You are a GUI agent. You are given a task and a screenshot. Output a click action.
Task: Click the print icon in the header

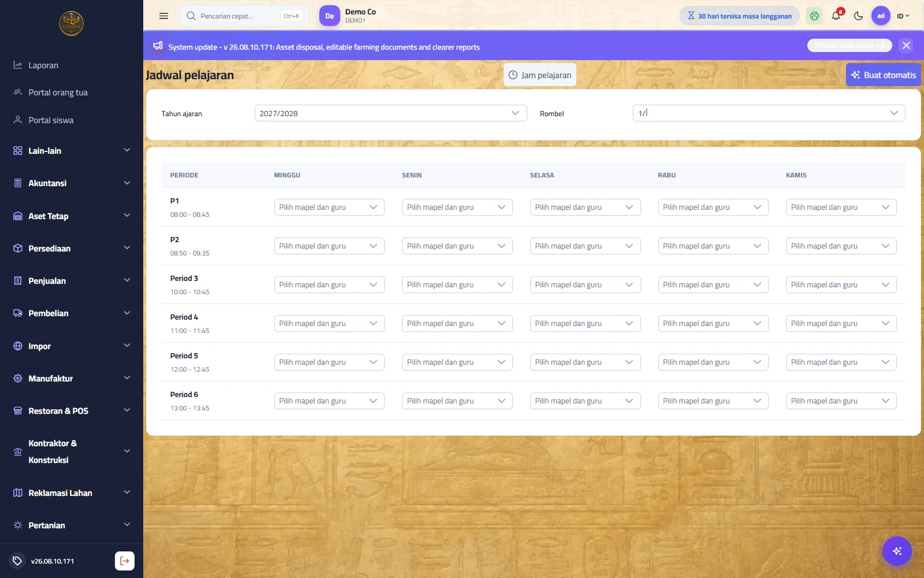click(814, 16)
